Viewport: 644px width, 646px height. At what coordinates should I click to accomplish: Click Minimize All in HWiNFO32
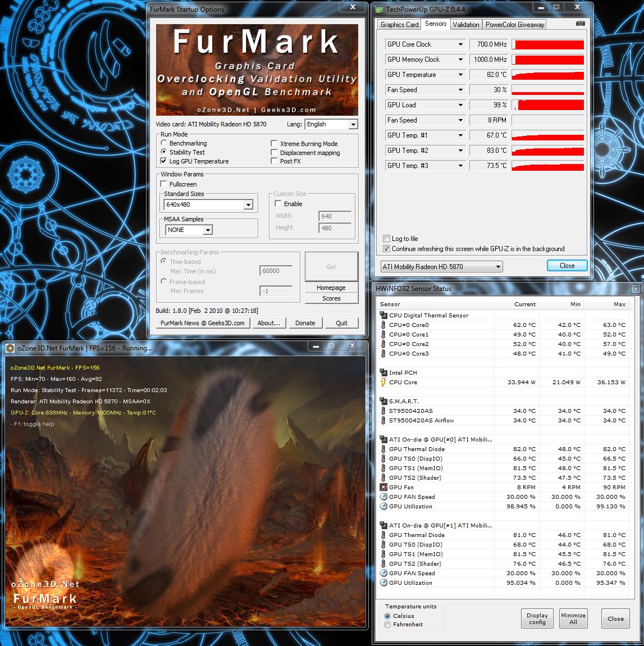(x=573, y=618)
